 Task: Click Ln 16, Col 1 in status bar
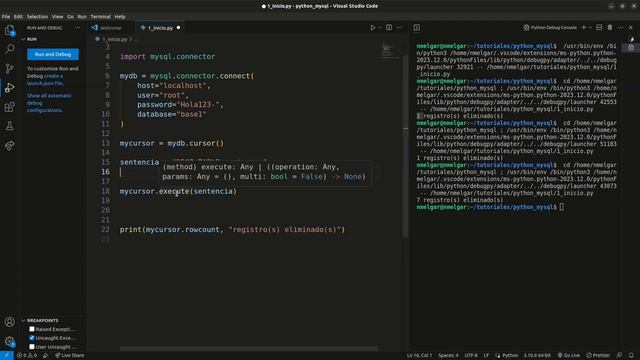tap(419, 356)
